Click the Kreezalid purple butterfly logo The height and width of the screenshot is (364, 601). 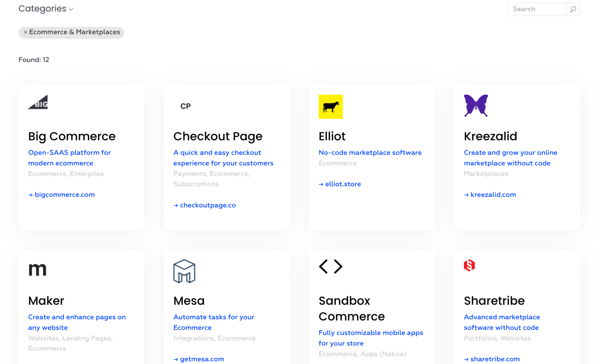(476, 106)
